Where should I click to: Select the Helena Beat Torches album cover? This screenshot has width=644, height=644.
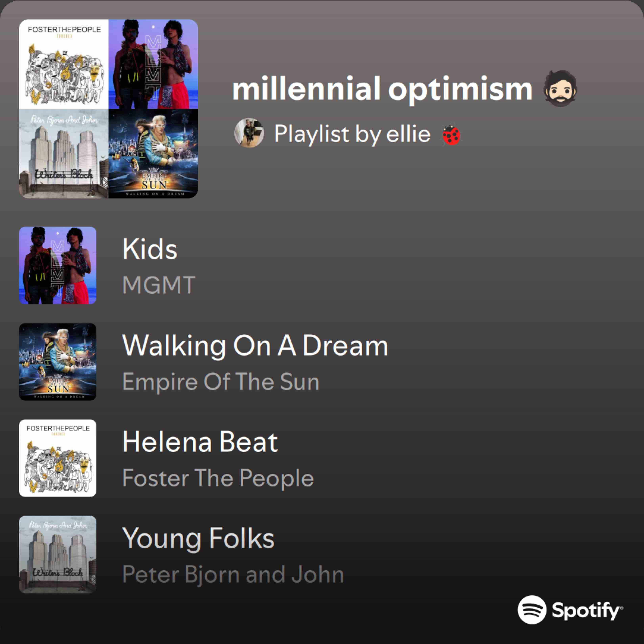[58, 458]
